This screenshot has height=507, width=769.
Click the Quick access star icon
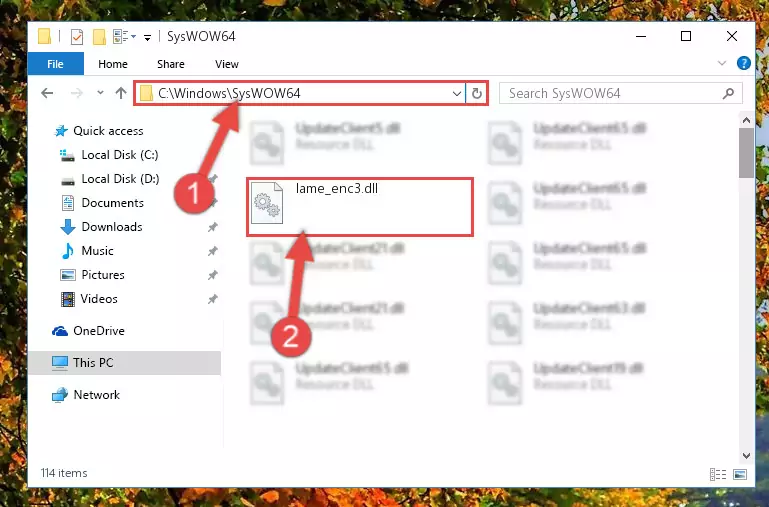coord(61,131)
